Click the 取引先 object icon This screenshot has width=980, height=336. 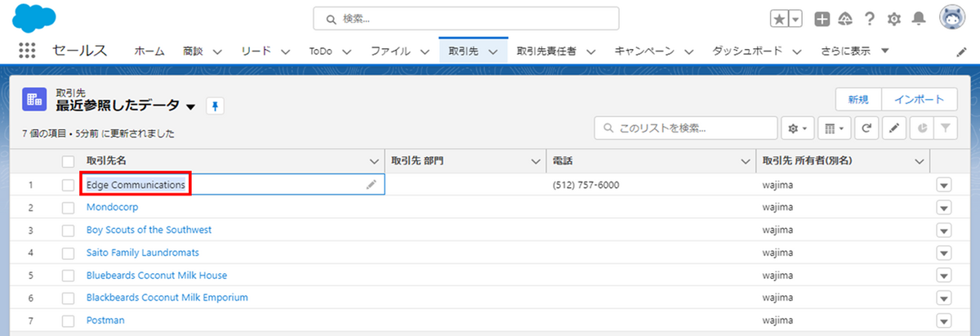[34, 99]
